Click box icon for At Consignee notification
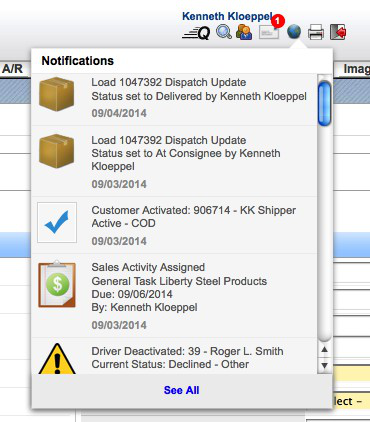This screenshot has height=422, width=370. [x=57, y=151]
